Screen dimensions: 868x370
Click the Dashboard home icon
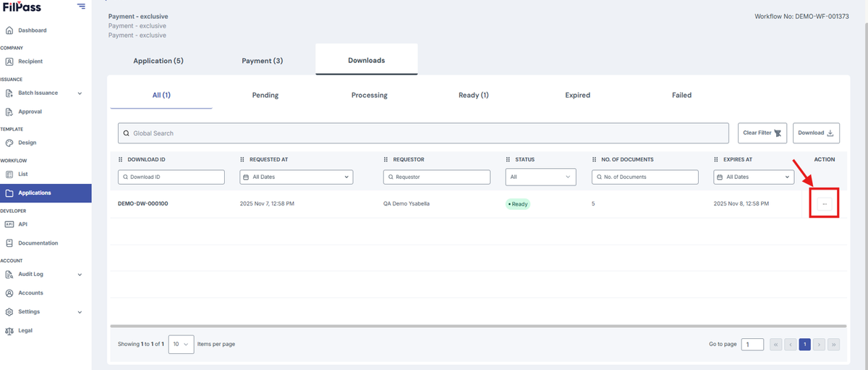pyautogui.click(x=9, y=30)
